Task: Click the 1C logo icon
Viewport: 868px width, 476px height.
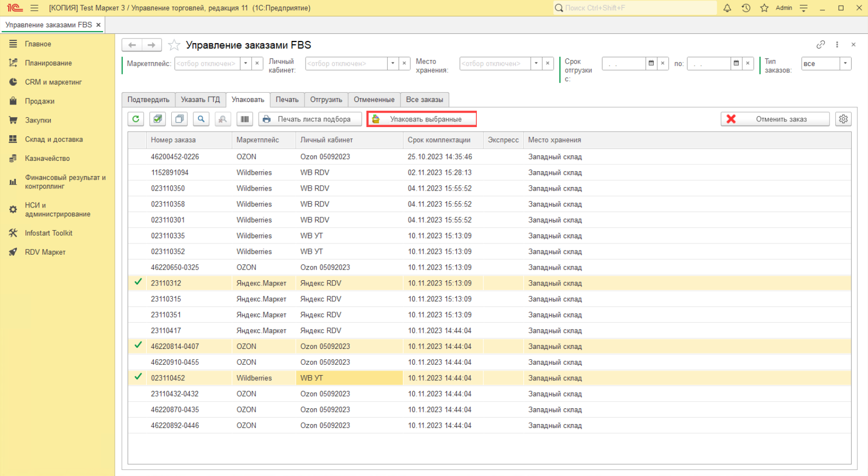Action: (15, 8)
